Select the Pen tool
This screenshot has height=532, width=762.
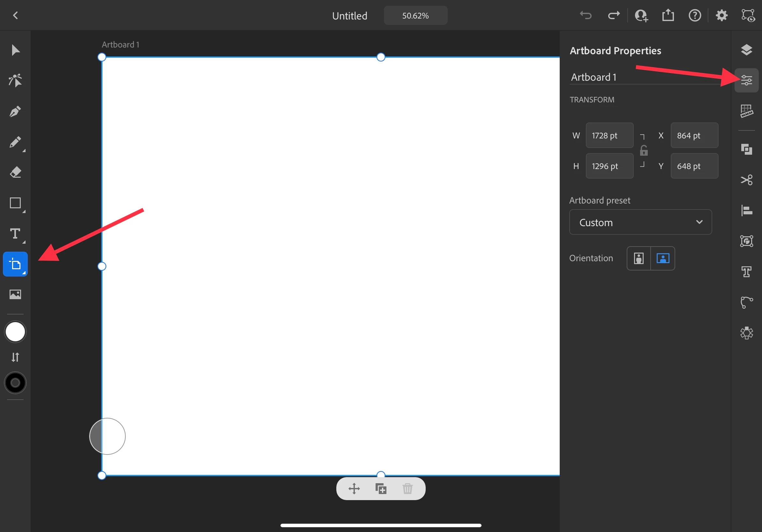[x=15, y=111]
